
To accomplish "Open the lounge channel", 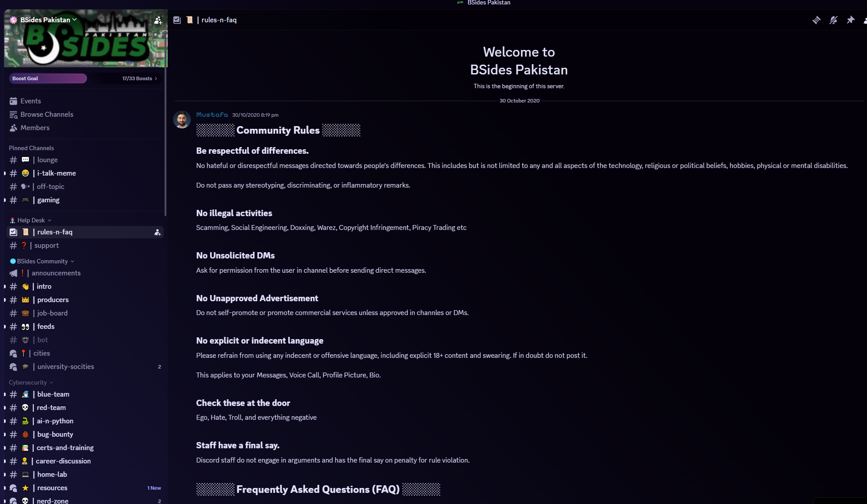I will coord(84,160).
